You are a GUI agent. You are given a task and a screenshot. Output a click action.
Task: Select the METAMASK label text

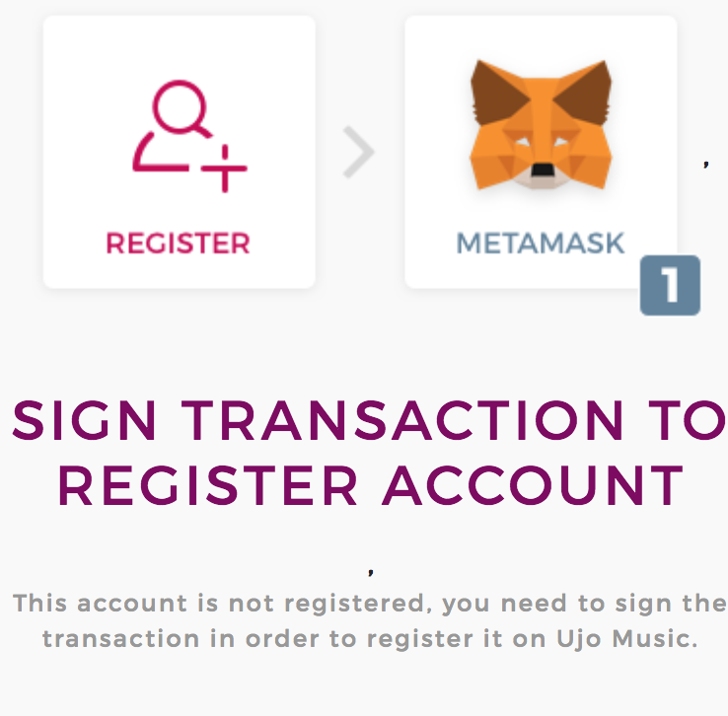click(x=541, y=243)
